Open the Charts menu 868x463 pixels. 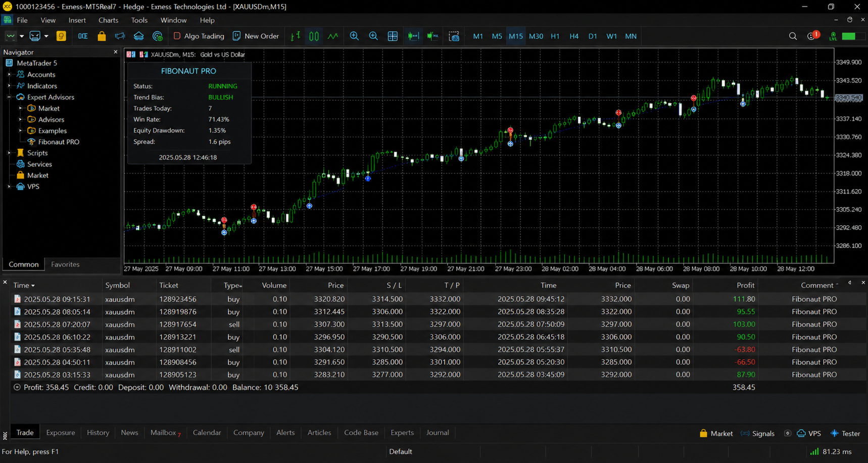click(108, 20)
